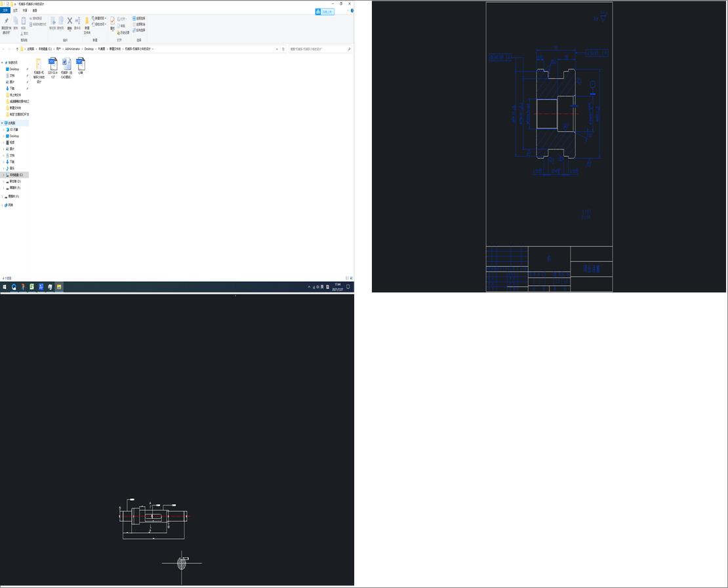Select Downloads under Quick access

pos(10,88)
